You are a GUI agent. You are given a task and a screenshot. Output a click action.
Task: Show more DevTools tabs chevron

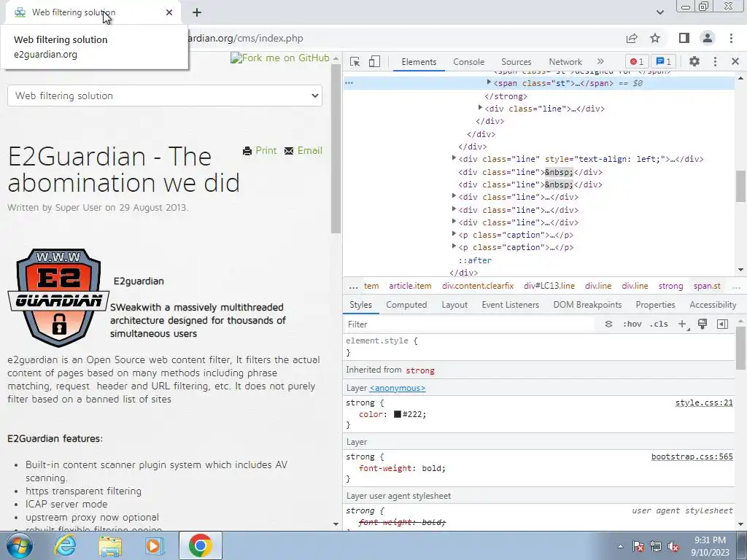coord(600,61)
